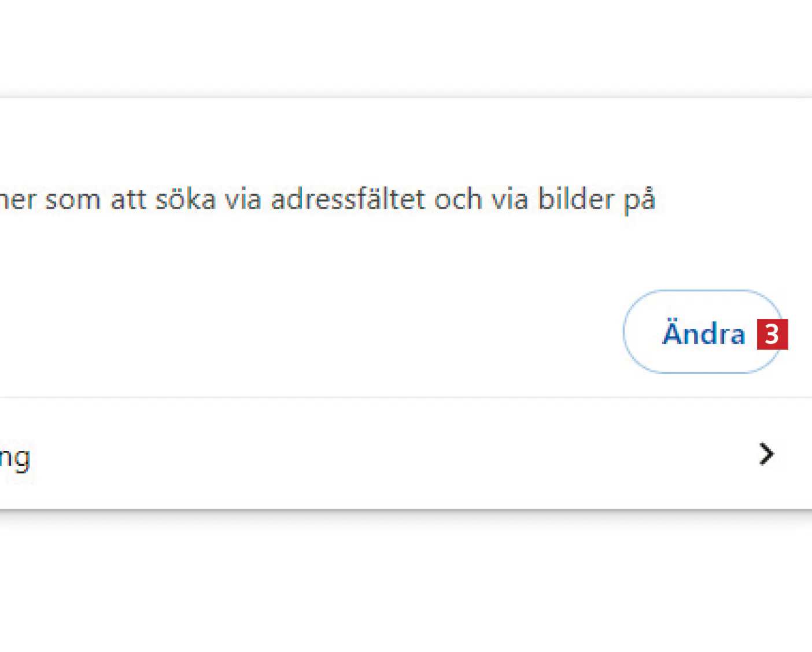Click the word "som" in the description
Image resolution: width=812 pixels, height=652 pixels.
tap(72, 200)
